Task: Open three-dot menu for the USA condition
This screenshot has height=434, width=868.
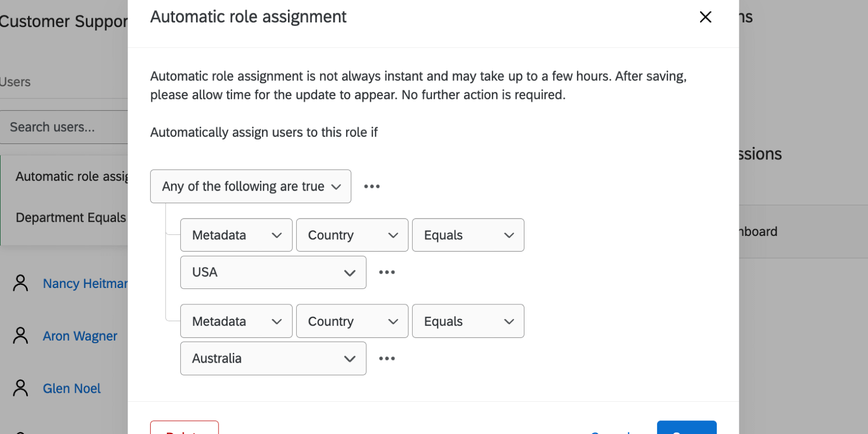Action: tap(387, 272)
